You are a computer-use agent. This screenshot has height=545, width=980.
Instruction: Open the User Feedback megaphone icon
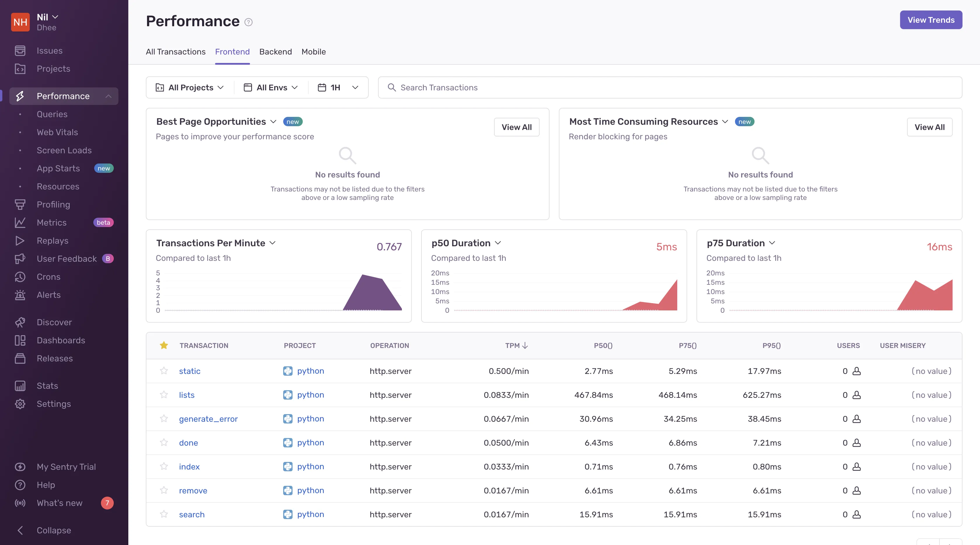(x=20, y=259)
